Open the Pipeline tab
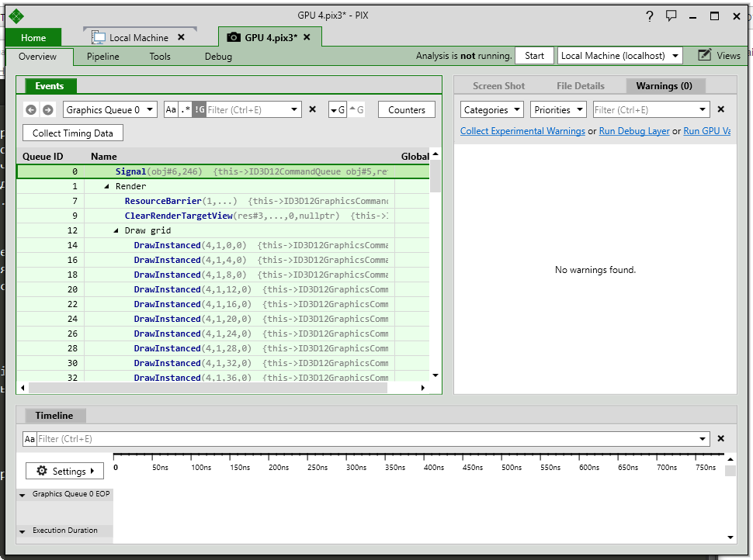This screenshot has width=753, height=560. click(102, 56)
